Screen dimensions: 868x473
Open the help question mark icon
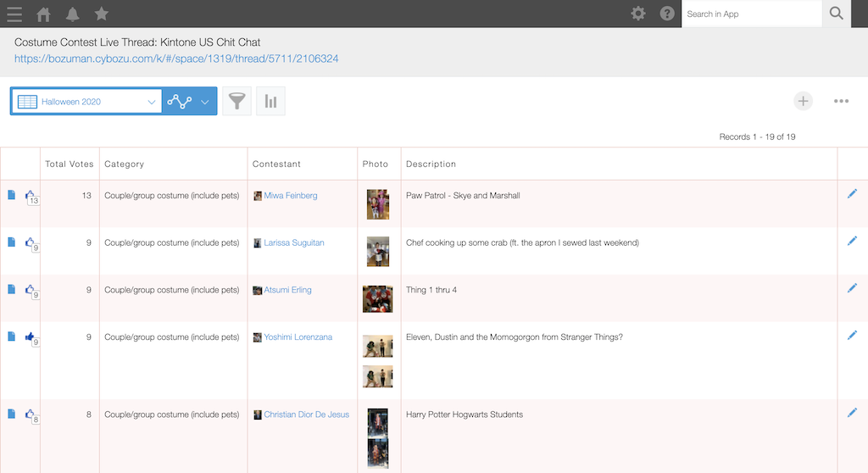(x=667, y=14)
